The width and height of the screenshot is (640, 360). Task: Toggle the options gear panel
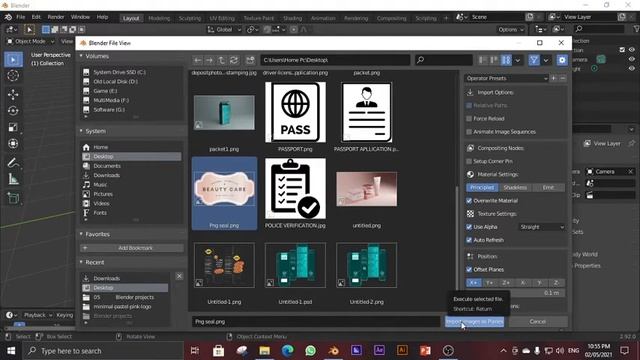[x=562, y=60]
